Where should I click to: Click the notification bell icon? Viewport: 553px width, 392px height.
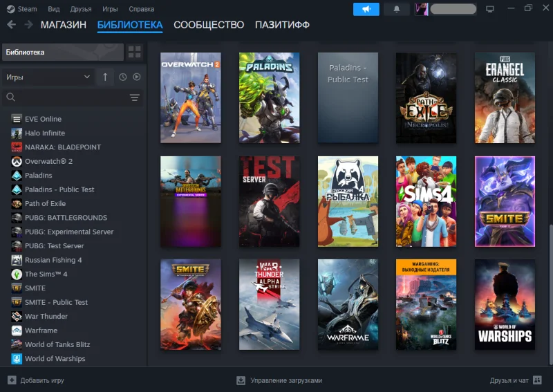(397, 9)
